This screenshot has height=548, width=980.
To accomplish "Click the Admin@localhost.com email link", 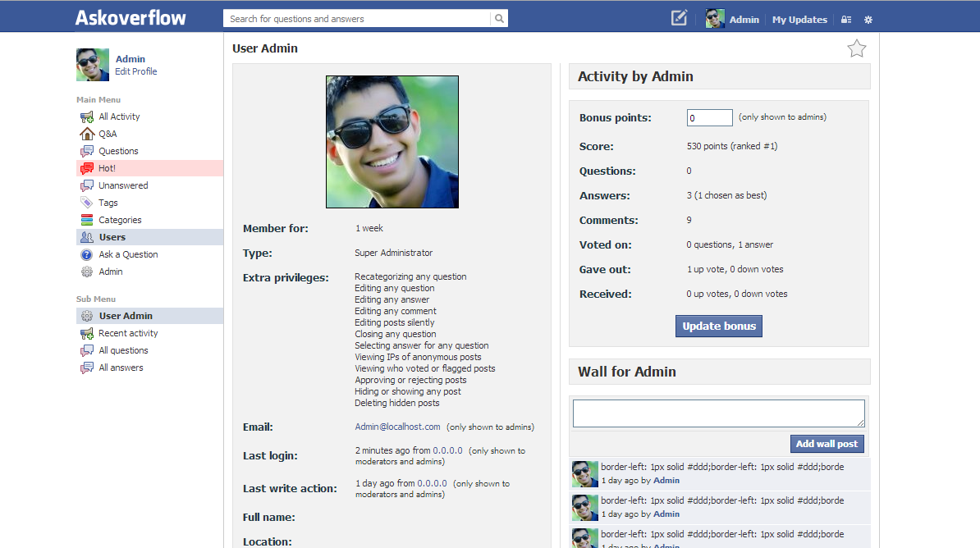I will pyautogui.click(x=397, y=427).
